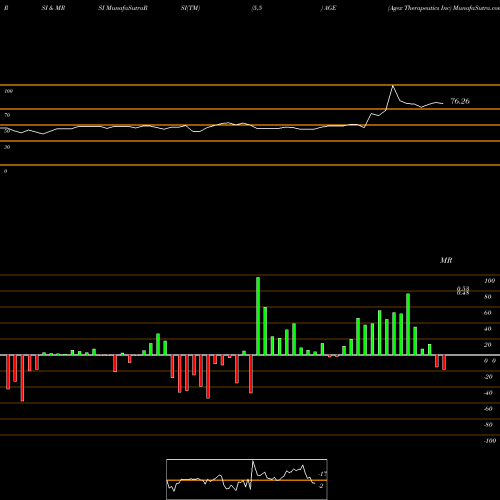Image resolution: width=500 pixels, height=500 pixels.
Task: Click the RSI value label 76.26
Action: [x=460, y=101]
